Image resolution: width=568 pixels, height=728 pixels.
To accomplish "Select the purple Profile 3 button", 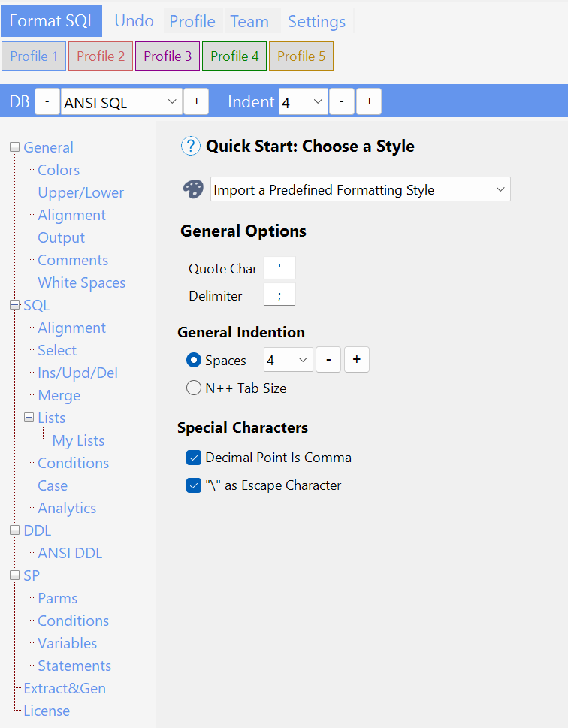I will (x=168, y=56).
